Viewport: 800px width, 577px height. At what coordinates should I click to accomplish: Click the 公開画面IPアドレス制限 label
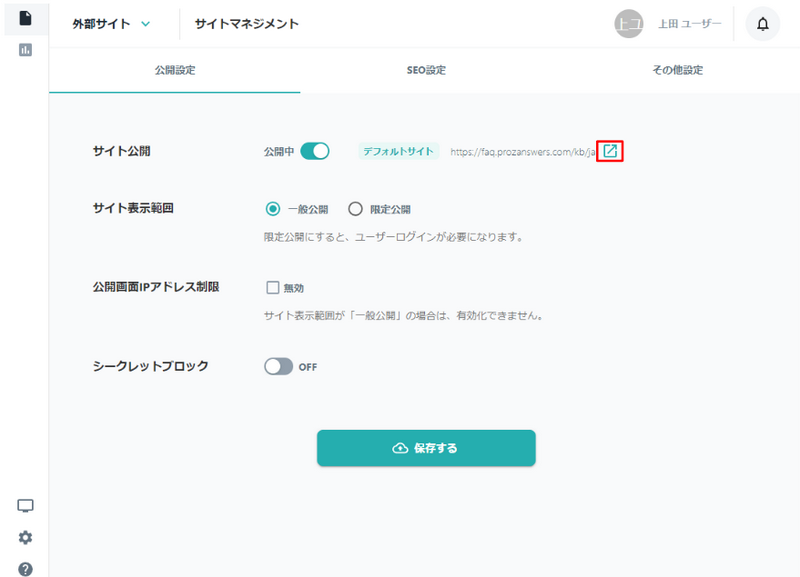(156, 287)
